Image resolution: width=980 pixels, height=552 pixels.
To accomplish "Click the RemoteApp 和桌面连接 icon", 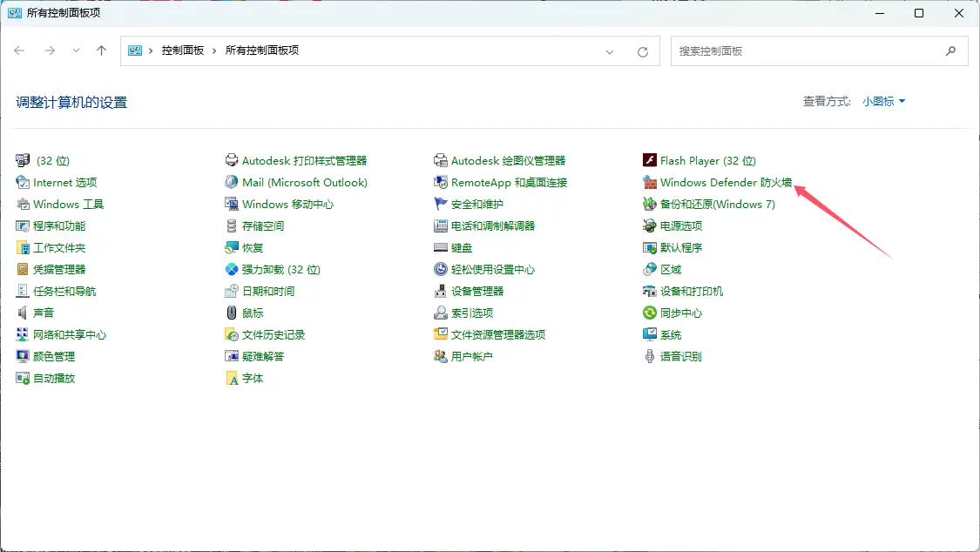I will [x=441, y=182].
